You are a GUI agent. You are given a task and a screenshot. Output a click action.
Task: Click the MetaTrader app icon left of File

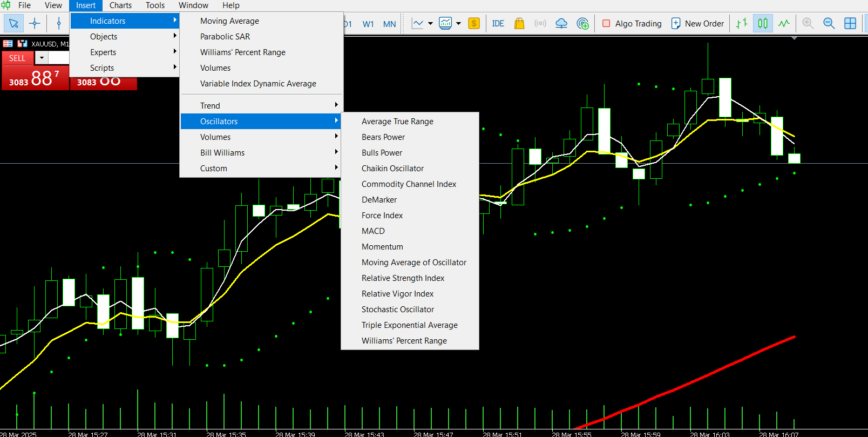(x=6, y=5)
